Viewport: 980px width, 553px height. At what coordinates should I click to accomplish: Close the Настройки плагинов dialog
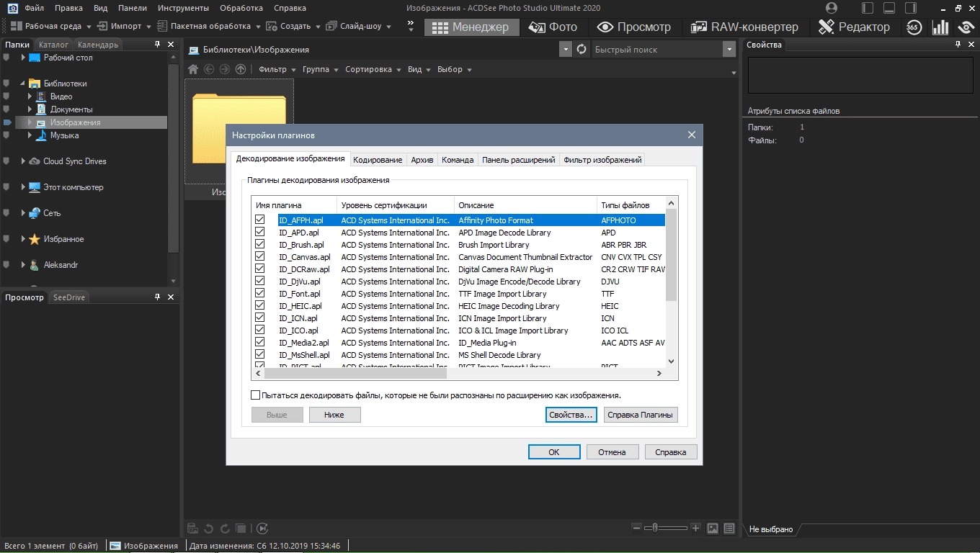click(x=692, y=135)
